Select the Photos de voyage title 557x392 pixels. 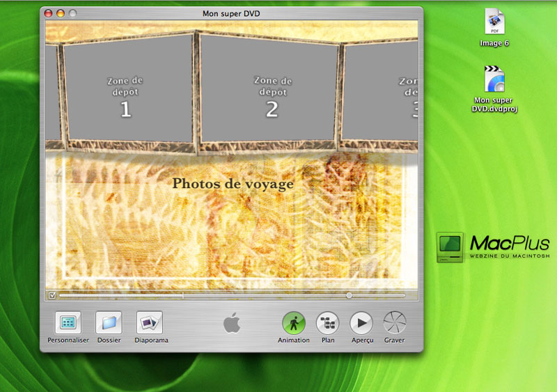(x=233, y=184)
